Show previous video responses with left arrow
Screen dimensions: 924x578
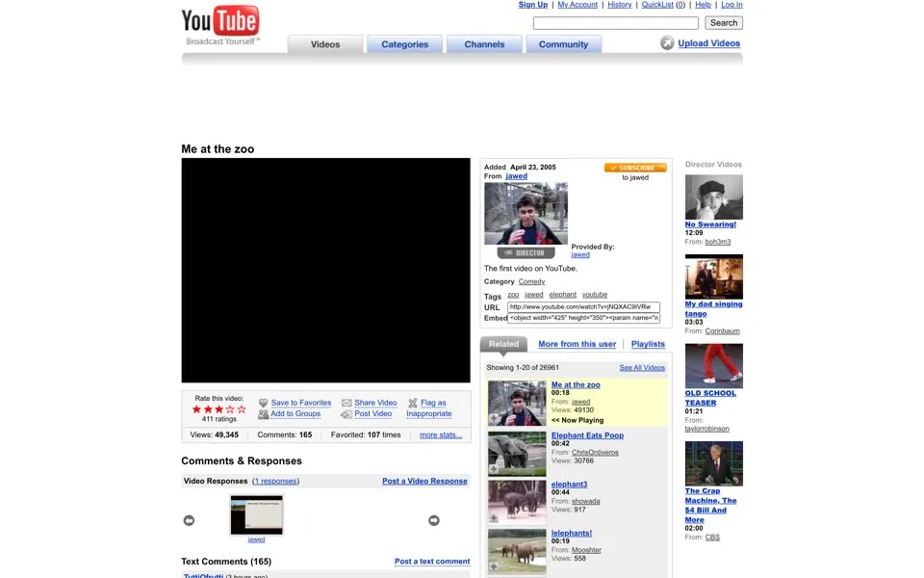[x=189, y=520]
